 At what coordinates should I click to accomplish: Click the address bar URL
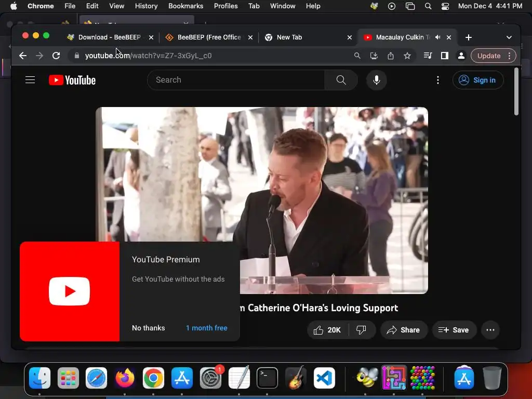pyautogui.click(x=148, y=56)
